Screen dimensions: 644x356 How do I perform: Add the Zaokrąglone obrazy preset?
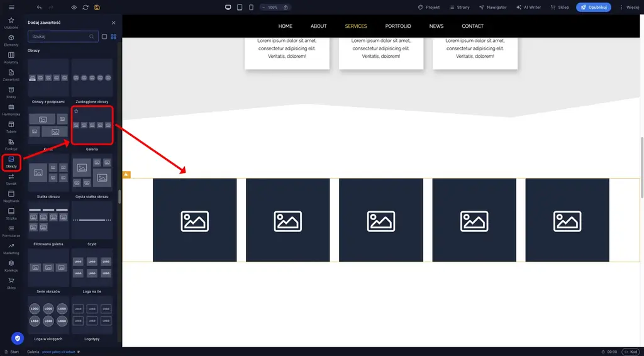[x=92, y=77]
